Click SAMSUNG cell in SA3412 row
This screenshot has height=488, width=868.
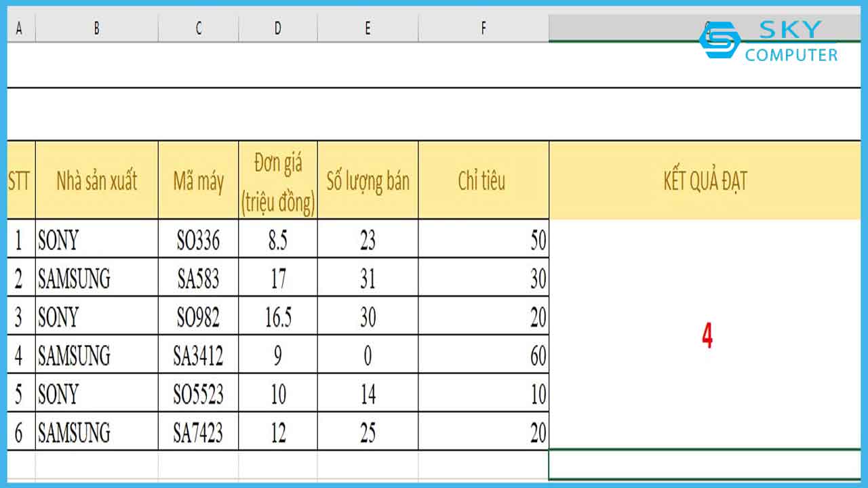point(97,354)
